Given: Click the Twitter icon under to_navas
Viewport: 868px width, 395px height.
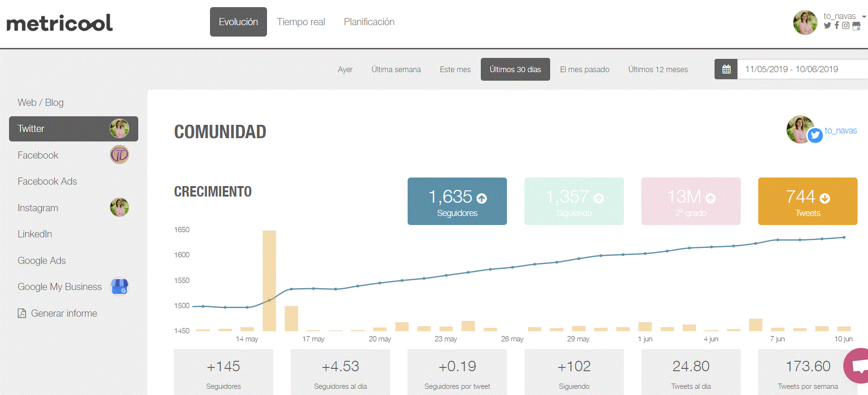Looking at the screenshot, I should coord(827,26).
